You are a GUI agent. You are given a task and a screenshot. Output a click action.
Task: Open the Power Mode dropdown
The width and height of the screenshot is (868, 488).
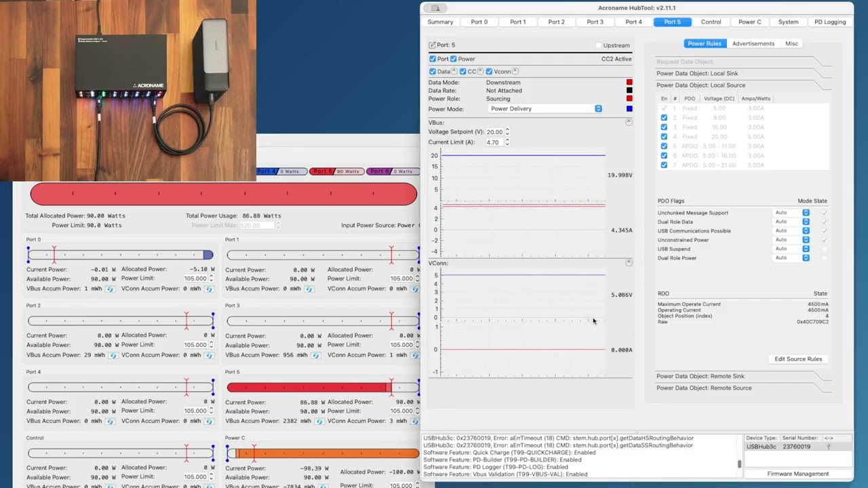545,108
